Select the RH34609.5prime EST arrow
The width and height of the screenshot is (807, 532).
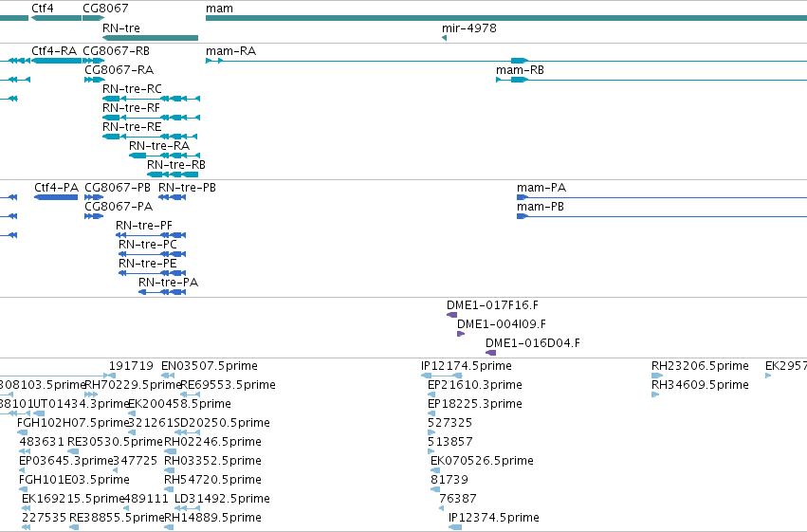tap(655, 394)
